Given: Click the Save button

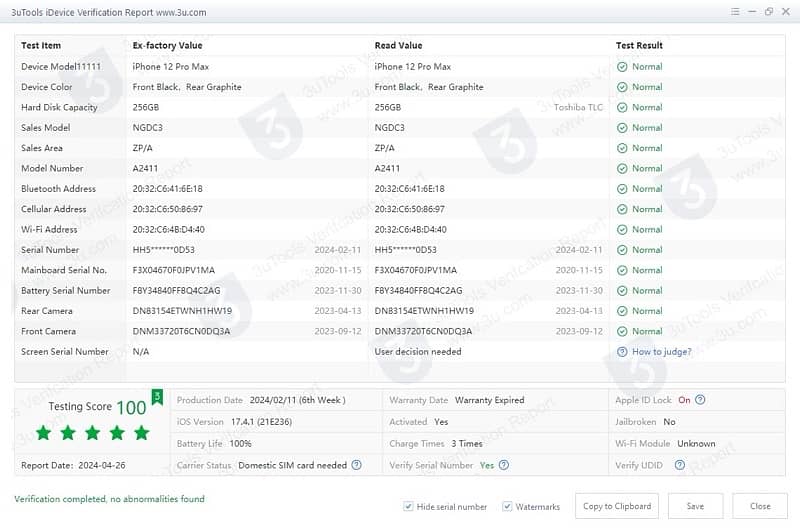Looking at the screenshot, I should coord(695,506).
